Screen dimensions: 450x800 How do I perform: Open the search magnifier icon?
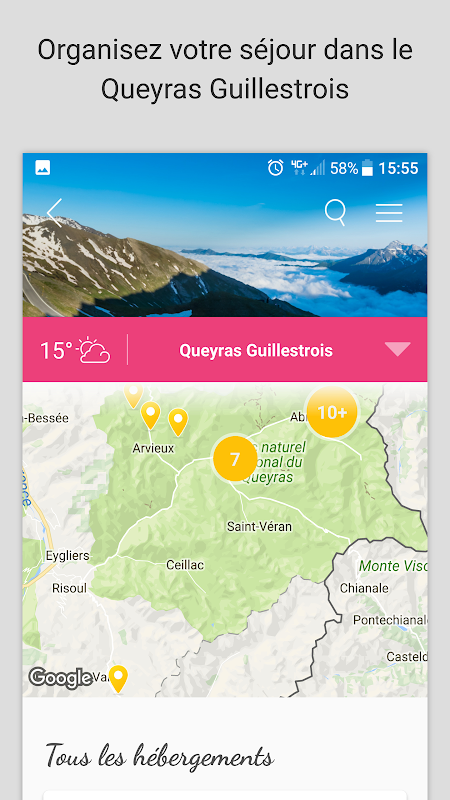336,212
